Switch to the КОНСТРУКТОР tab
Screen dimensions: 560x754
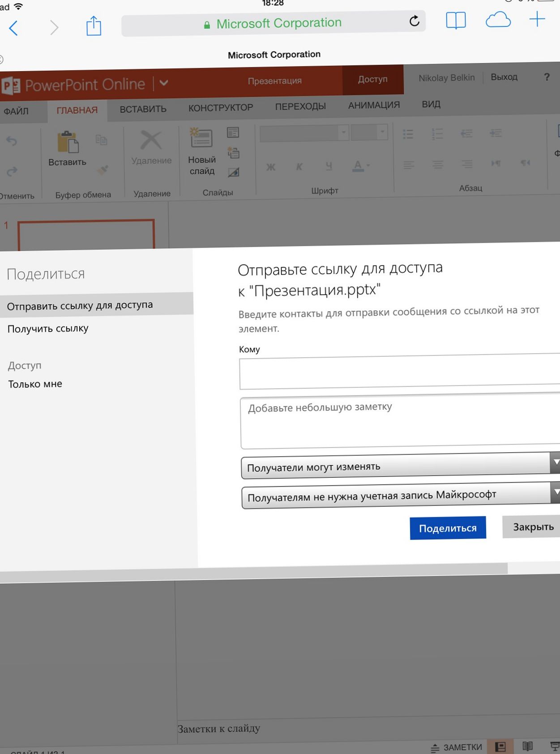point(221,107)
